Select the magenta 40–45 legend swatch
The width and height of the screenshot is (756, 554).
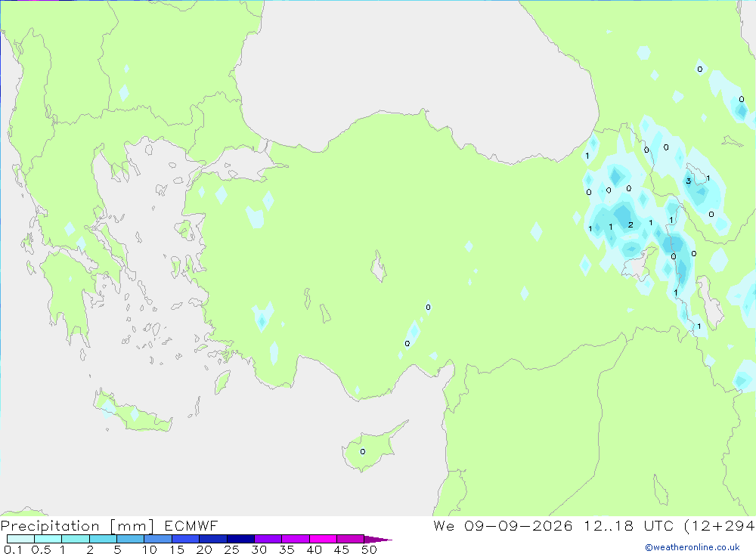pos(323,539)
